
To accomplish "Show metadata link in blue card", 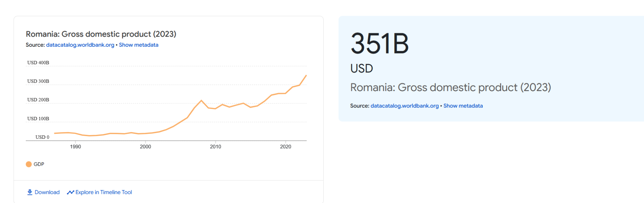I will [463, 106].
